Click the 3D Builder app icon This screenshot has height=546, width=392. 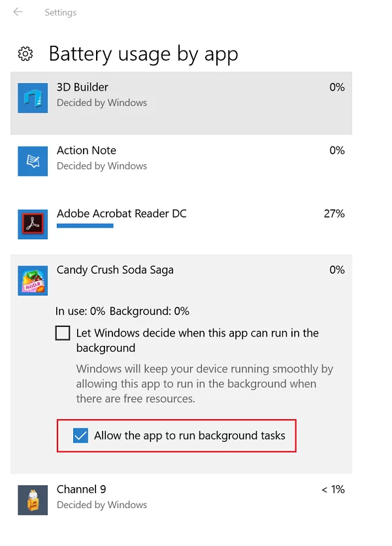(x=33, y=98)
